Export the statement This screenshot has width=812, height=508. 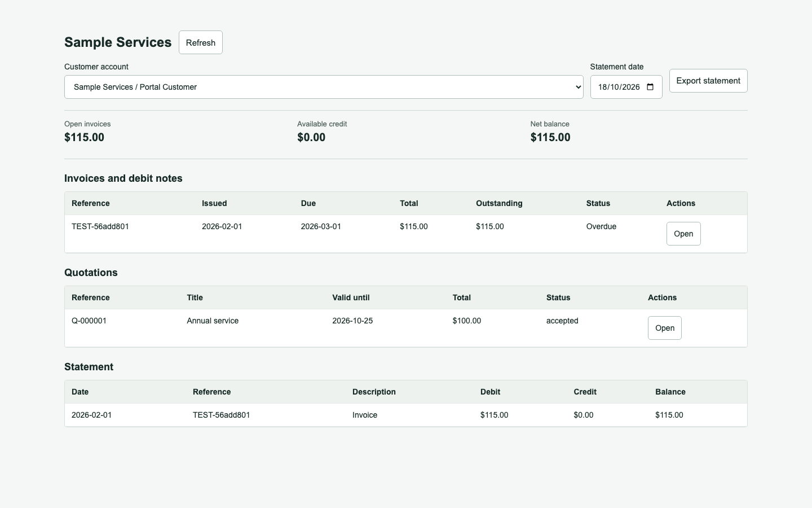[x=708, y=81]
